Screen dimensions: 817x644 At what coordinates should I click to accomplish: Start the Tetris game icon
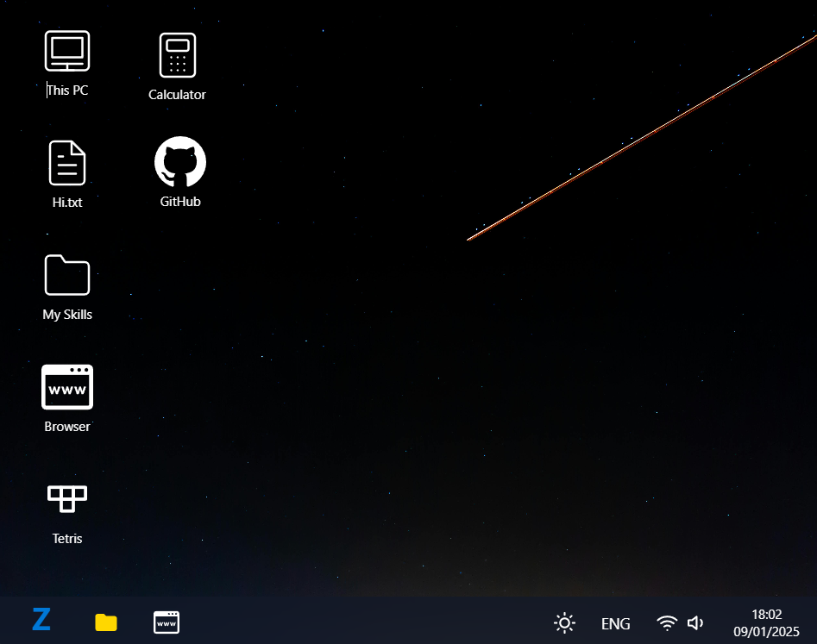point(67,497)
